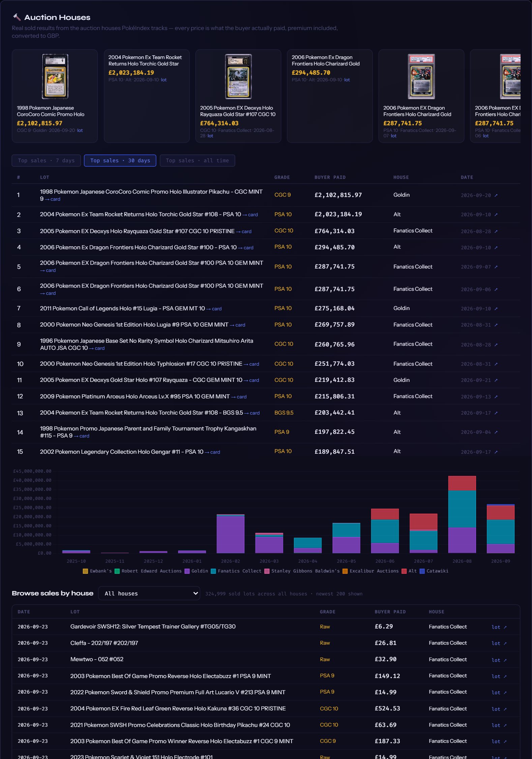The height and width of the screenshot is (759, 532).
Task: Open external arrow for Gengar #11 row
Action: [496, 452]
